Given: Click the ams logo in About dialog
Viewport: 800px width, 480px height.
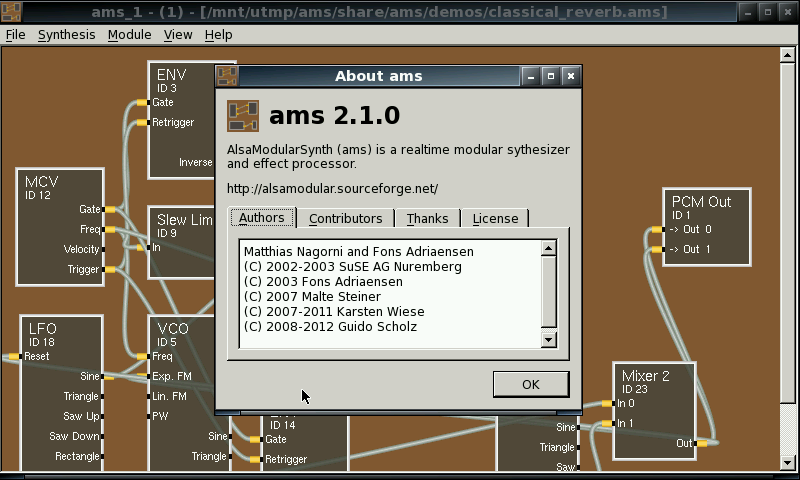Looking at the screenshot, I should pyautogui.click(x=243, y=116).
